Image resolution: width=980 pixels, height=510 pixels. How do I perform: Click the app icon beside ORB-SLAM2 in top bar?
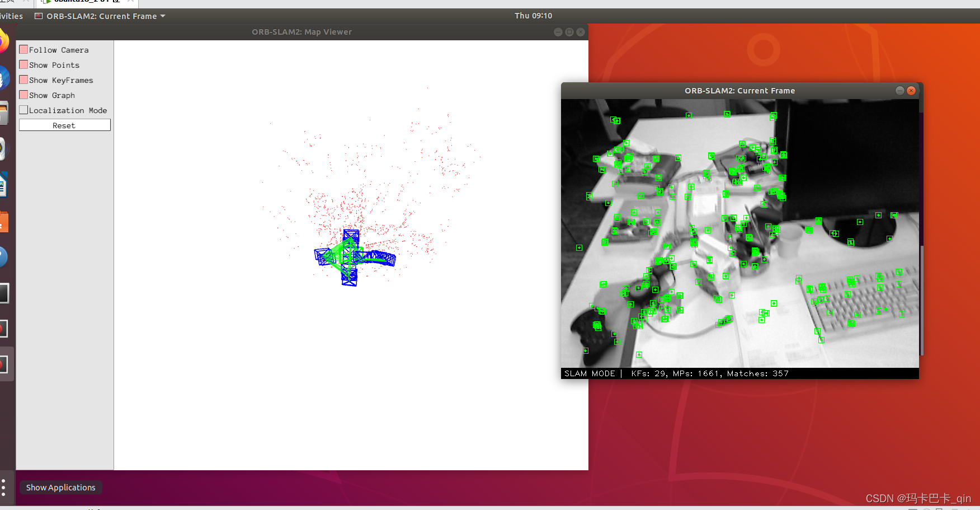click(x=39, y=16)
